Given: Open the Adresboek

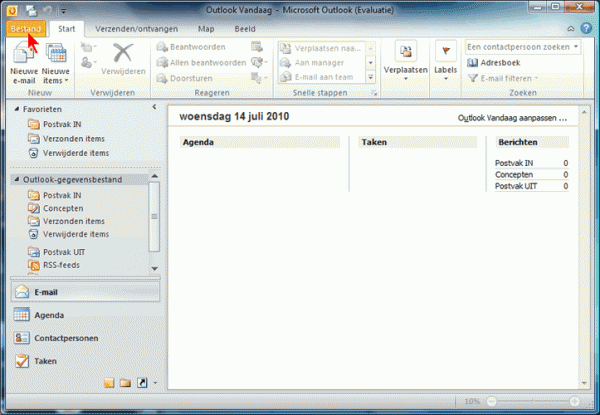Looking at the screenshot, I should click(494, 63).
